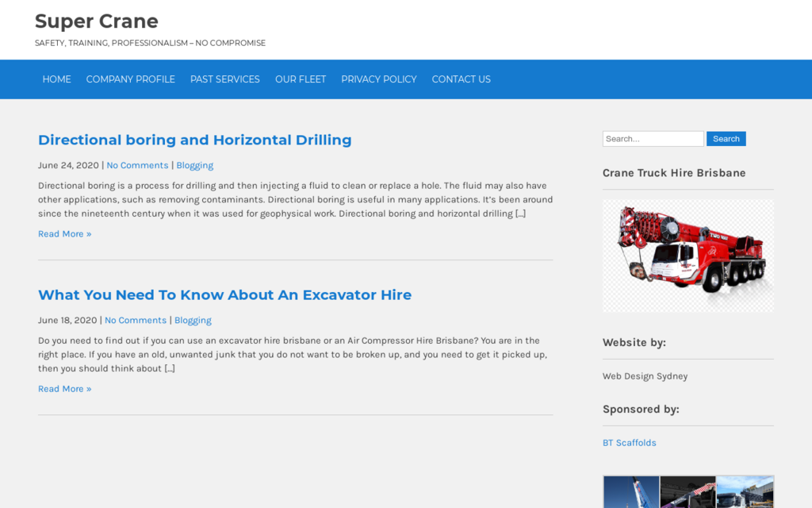The width and height of the screenshot is (812, 508).
Task: Go to Our Fleet page
Action: click(x=300, y=79)
